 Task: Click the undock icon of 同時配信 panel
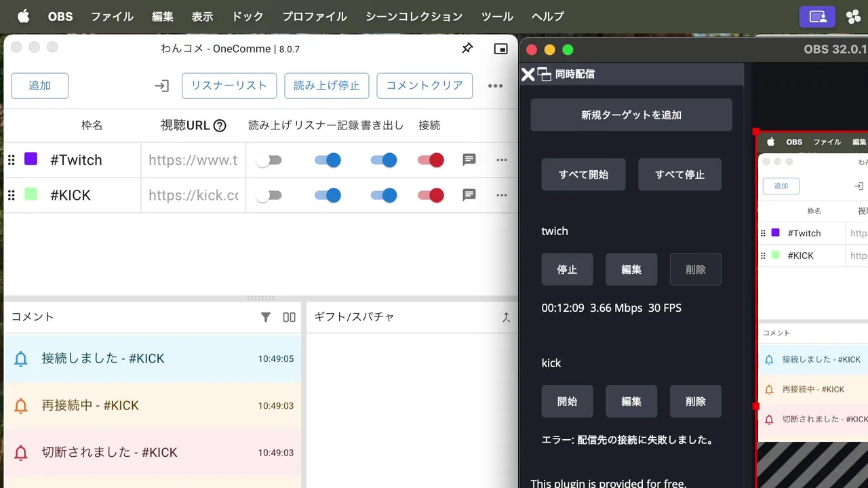click(544, 74)
